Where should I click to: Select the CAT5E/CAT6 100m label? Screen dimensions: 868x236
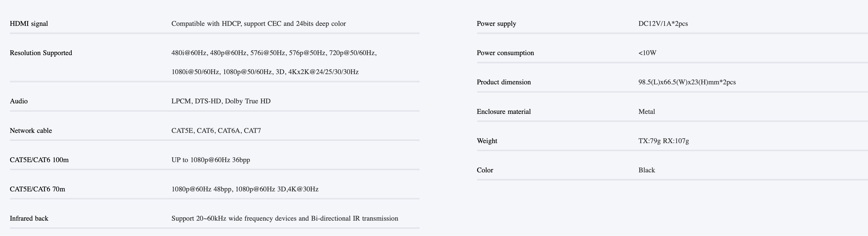coord(39,160)
